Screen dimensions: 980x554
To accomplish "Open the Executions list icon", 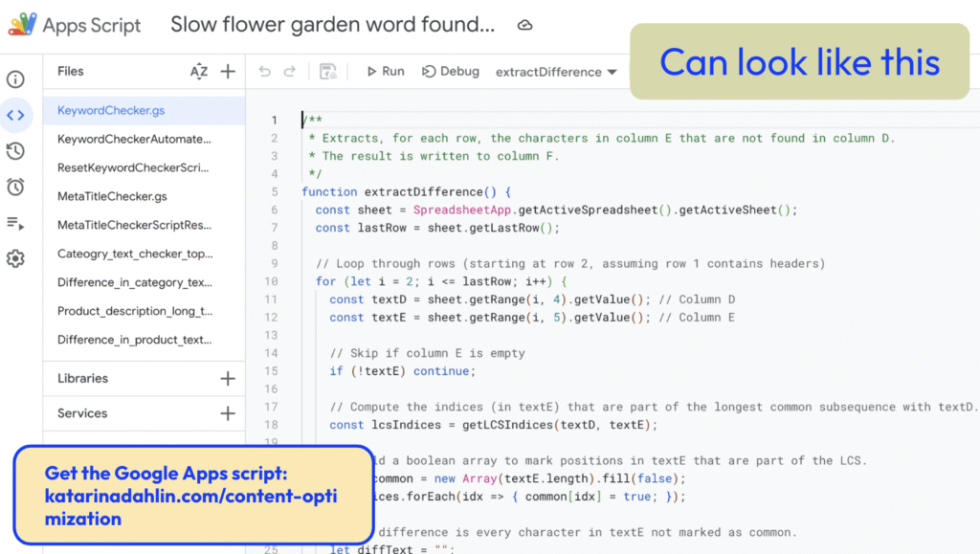I will click(x=15, y=223).
